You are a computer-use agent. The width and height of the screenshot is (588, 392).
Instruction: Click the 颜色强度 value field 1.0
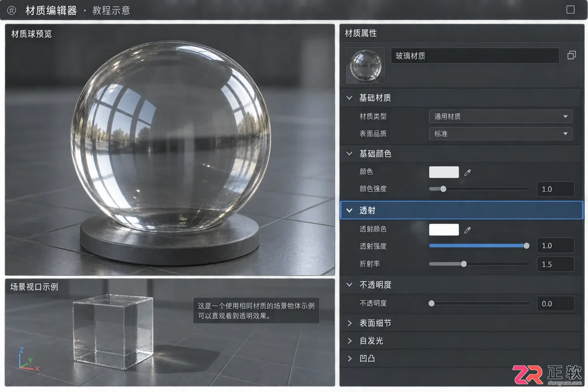[555, 189]
